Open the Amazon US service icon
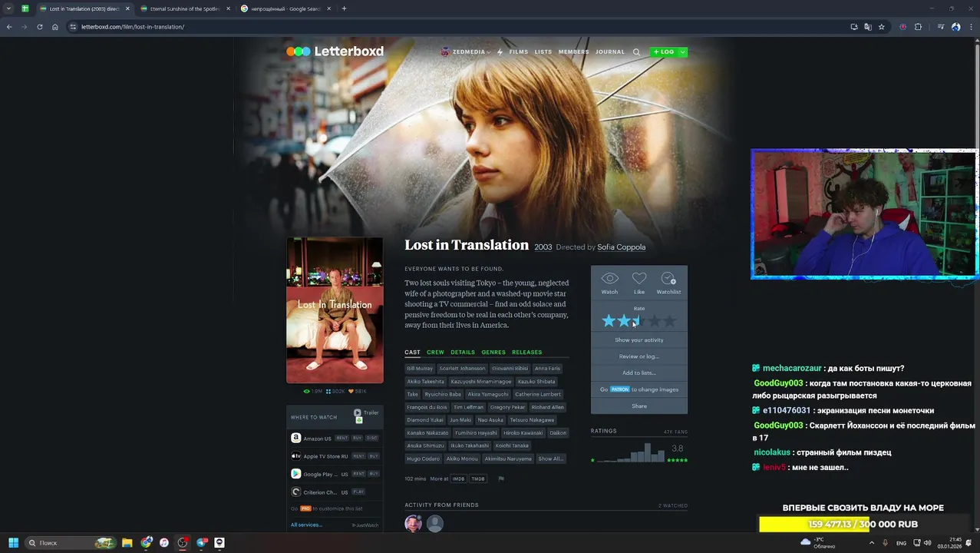Image resolution: width=980 pixels, height=553 pixels. point(295,438)
